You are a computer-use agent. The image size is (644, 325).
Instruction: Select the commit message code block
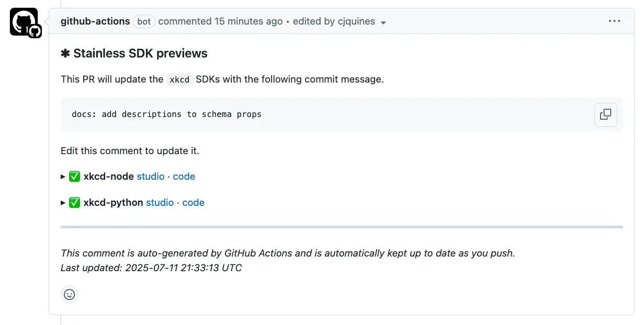click(x=166, y=114)
